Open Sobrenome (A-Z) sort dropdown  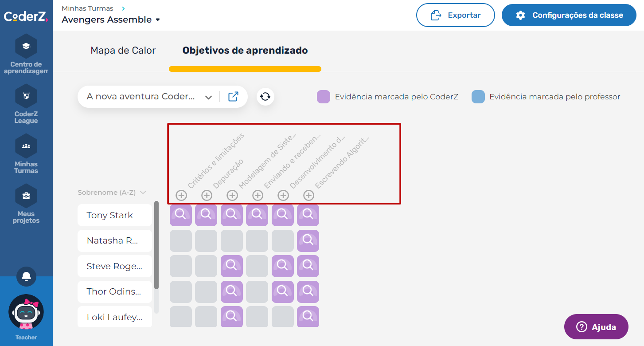coord(112,193)
